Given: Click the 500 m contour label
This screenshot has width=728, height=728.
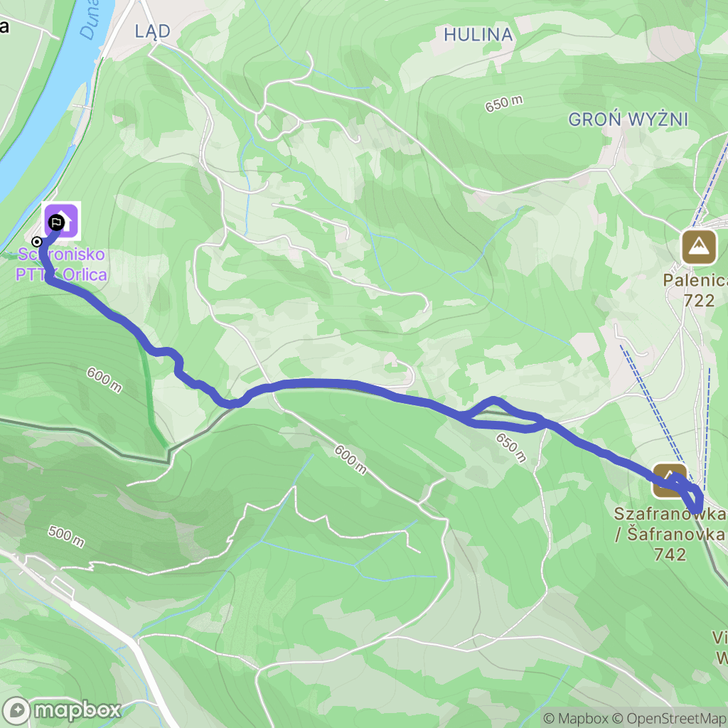Looking at the screenshot, I should coord(66,536).
